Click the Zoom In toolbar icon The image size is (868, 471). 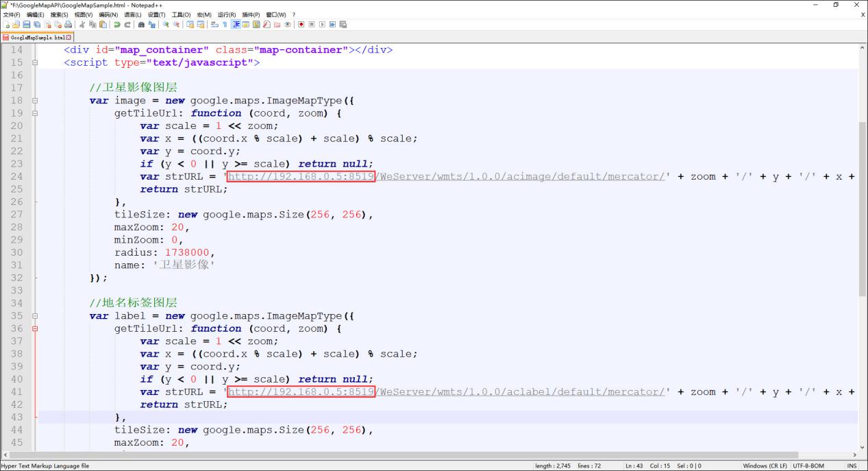tap(166, 25)
